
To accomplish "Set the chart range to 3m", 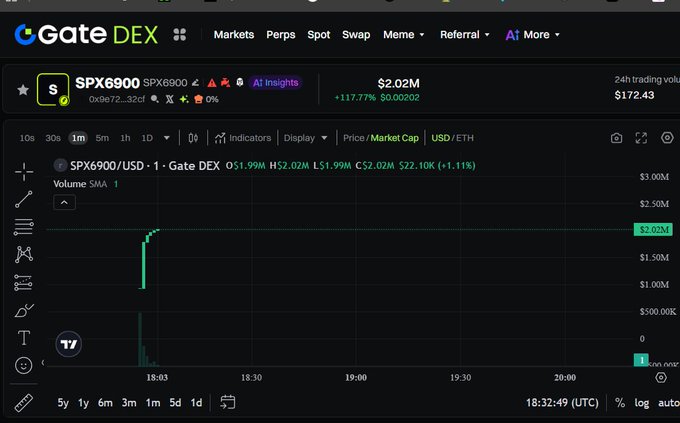I will tap(129, 403).
